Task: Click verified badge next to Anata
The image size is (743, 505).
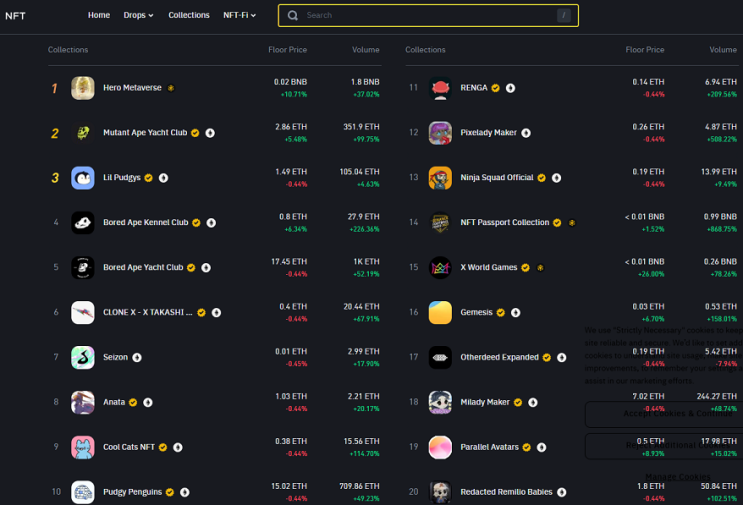Action: [133, 403]
